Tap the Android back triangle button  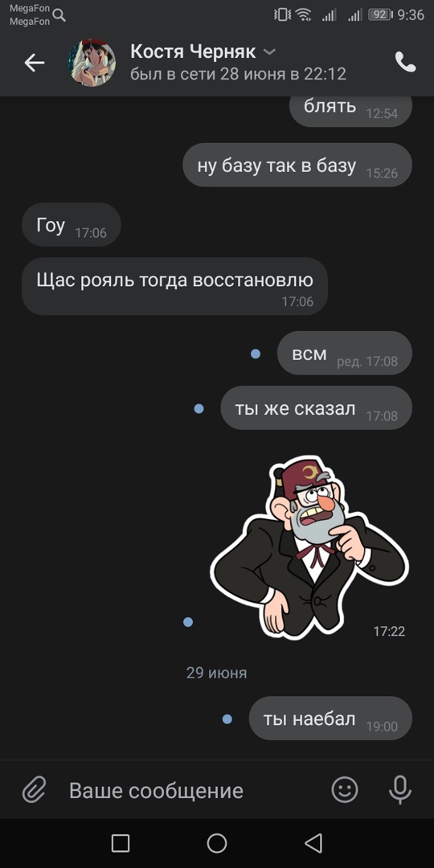click(x=313, y=843)
